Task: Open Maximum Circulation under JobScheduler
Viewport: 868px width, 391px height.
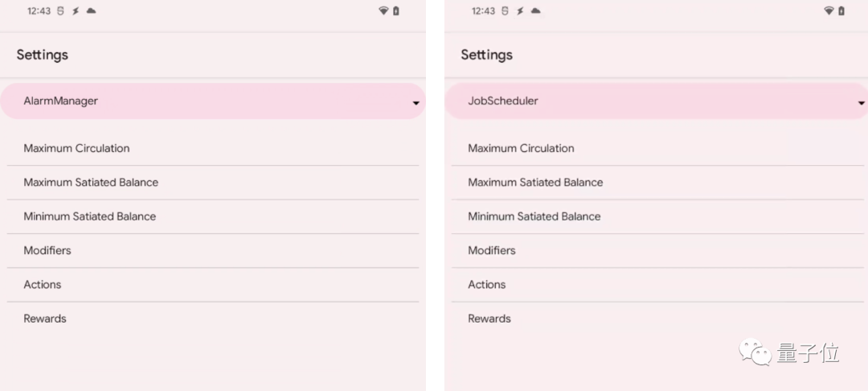Action: pyautogui.click(x=521, y=148)
